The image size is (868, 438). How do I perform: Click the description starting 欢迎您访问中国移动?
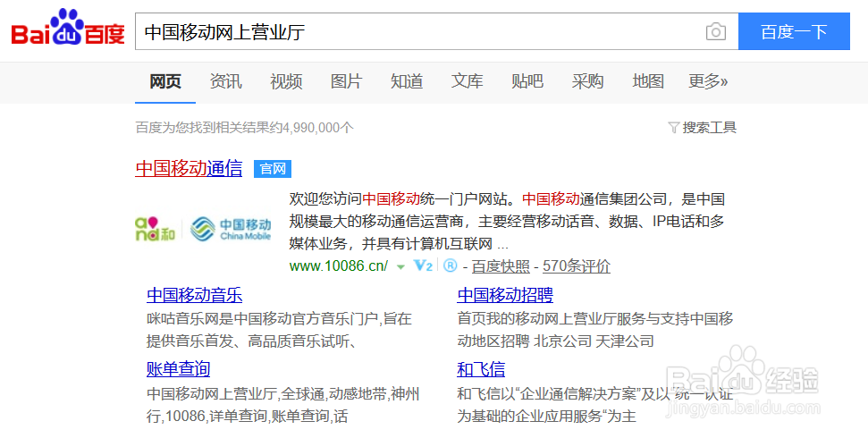coord(507,222)
